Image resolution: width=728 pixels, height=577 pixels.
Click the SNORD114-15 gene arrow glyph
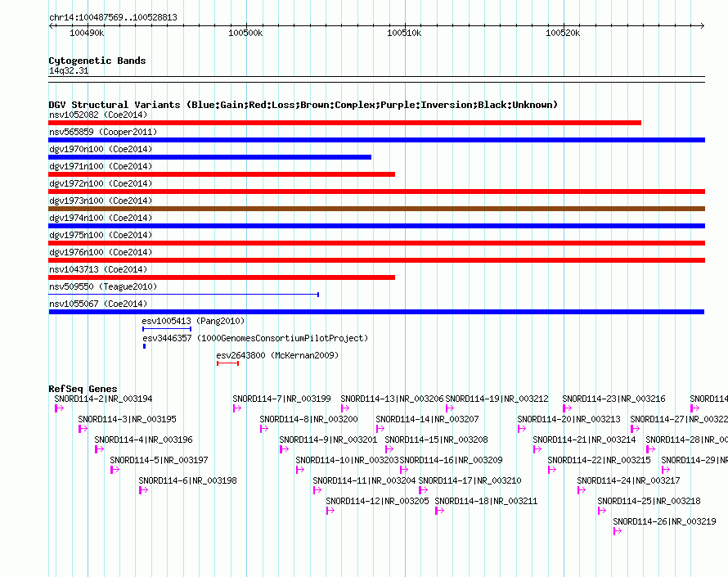(389, 449)
